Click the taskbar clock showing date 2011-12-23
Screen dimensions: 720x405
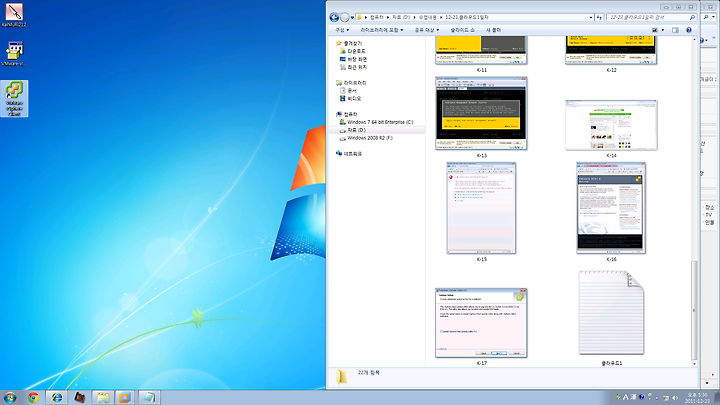(697, 398)
